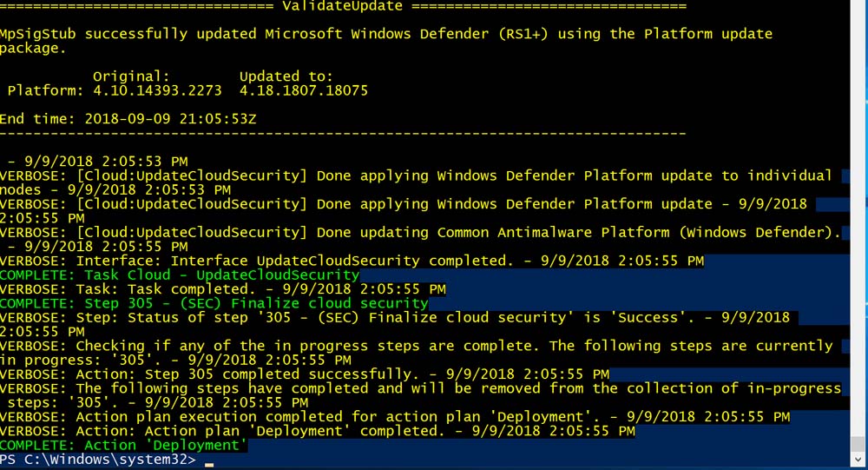Click the vertical scrollbar thumb

858,444
